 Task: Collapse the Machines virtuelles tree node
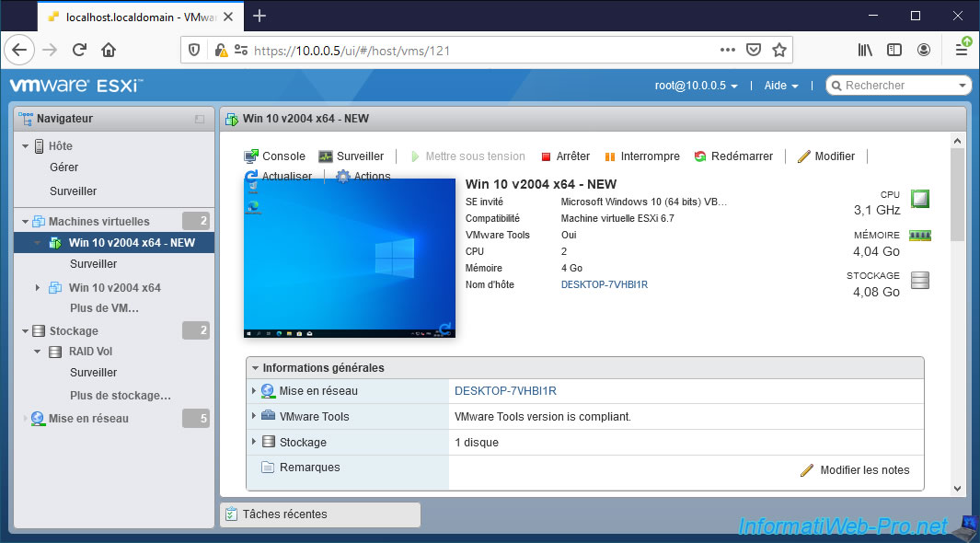click(26, 221)
